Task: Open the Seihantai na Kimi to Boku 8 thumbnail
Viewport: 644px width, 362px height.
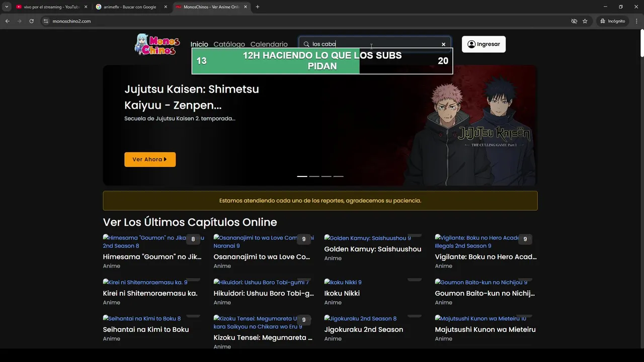Action: pos(142,318)
